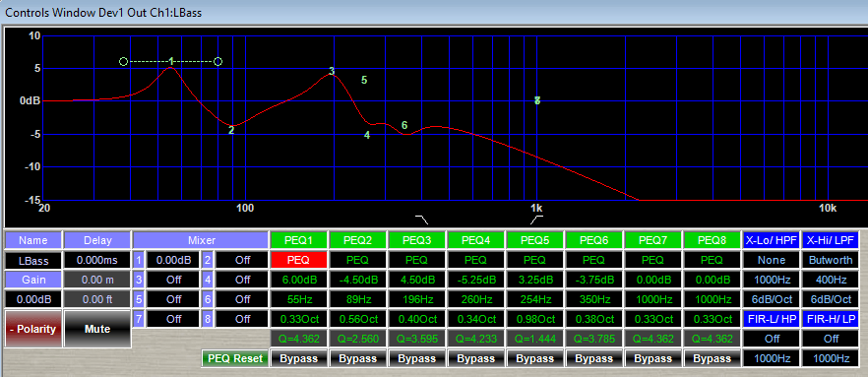
Task: Open PEQ2 filter type selector
Action: (x=357, y=260)
